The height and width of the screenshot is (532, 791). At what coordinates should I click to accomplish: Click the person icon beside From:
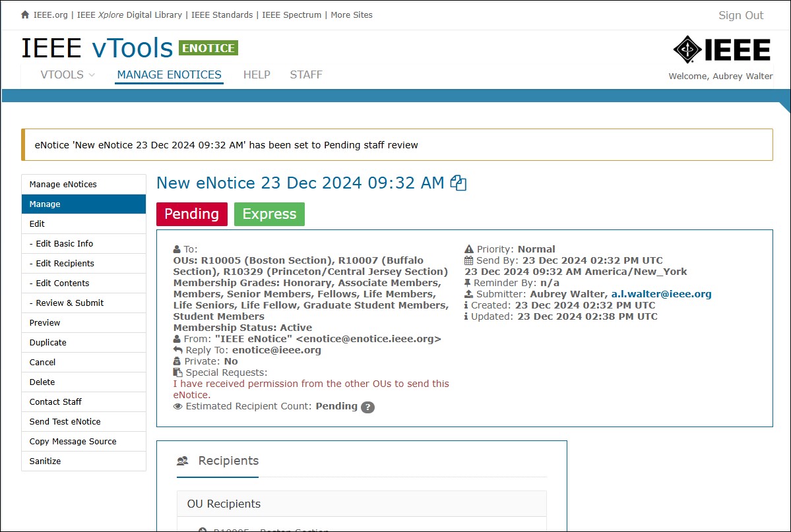(177, 339)
